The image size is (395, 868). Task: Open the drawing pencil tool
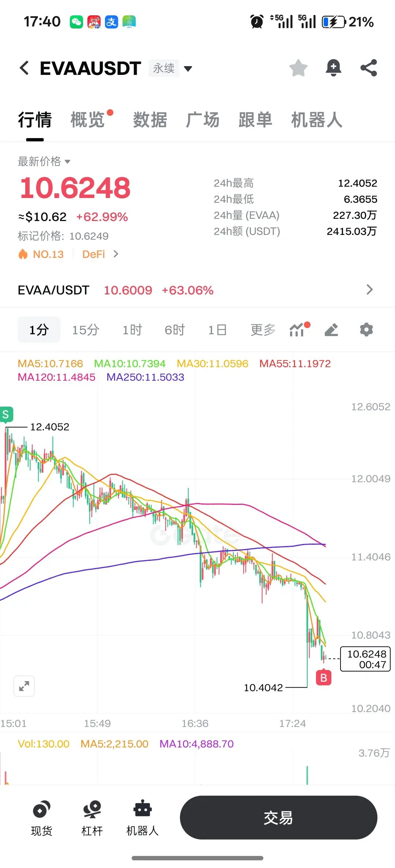click(x=331, y=330)
